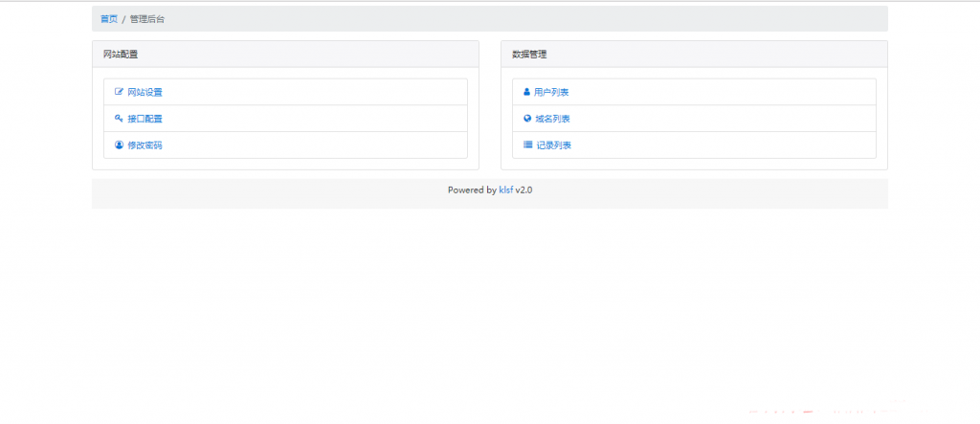
Task: Open the 接口配置 link text
Action: [x=145, y=119]
